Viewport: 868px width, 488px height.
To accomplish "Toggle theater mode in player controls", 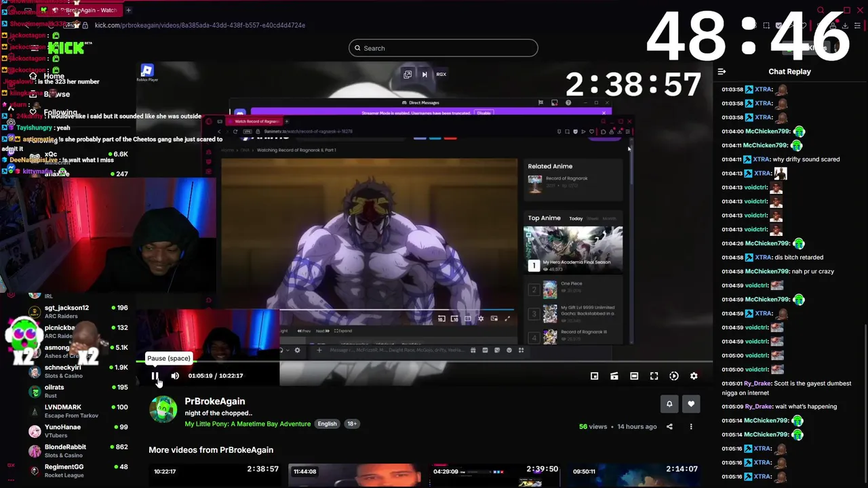I will click(634, 376).
